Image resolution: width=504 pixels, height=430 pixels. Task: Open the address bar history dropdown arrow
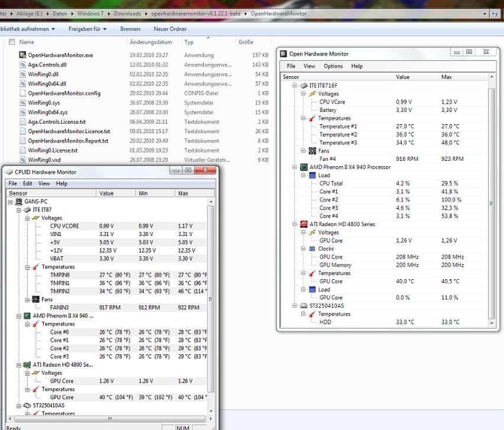coord(485,14)
